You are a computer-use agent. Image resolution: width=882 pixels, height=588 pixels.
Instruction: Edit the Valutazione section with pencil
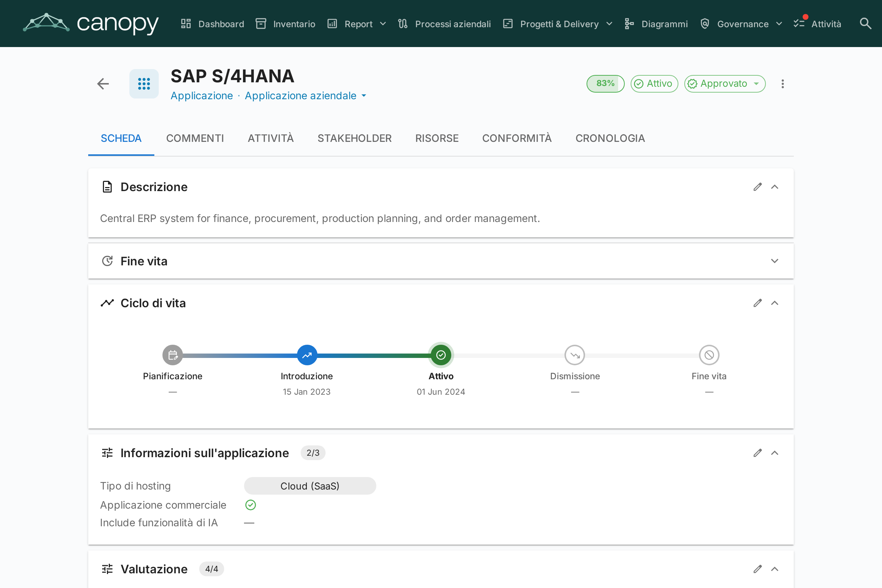click(x=757, y=569)
